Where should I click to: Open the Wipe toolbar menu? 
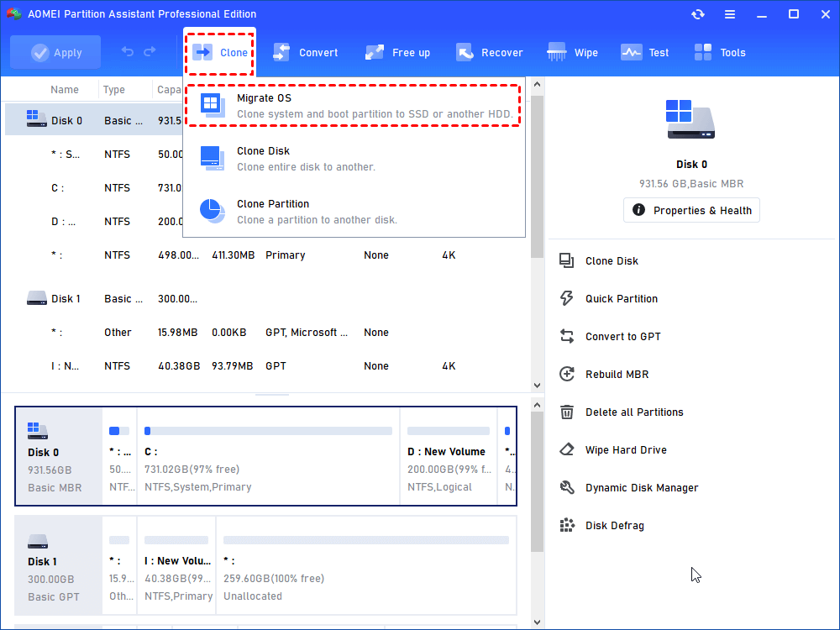(572, 52)
